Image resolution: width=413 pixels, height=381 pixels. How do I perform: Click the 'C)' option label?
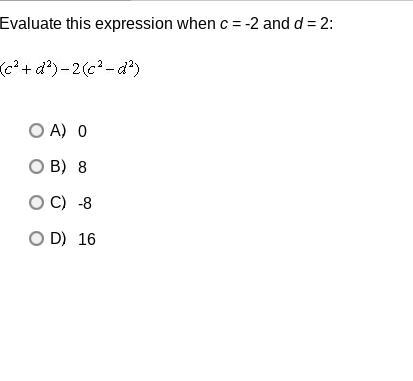pyautogui.click(x=58, y=202)
